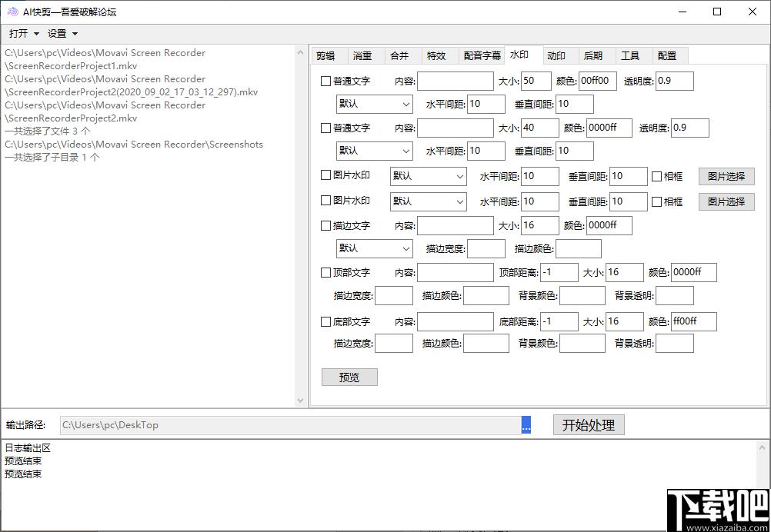
Task: Switch to the 剪辑 tab
Action: pyautogui.click(x=329, y=55)
